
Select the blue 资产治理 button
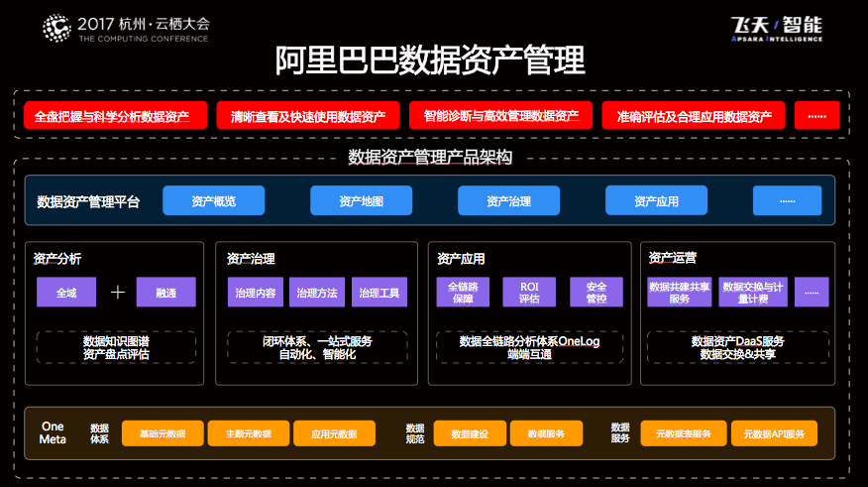tap(508, 200)
